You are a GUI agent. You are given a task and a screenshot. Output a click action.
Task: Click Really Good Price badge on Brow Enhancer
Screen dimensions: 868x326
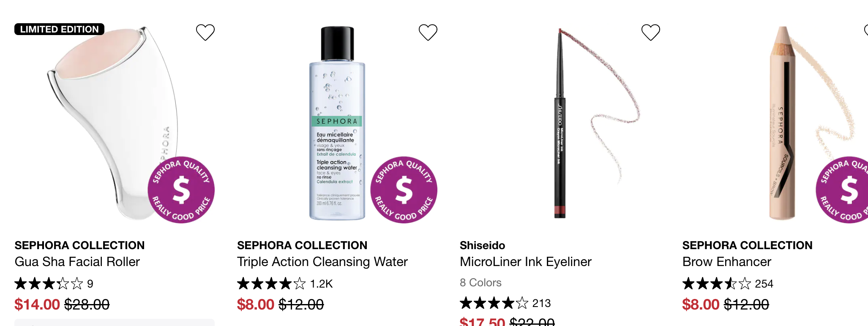click(842, 190)
